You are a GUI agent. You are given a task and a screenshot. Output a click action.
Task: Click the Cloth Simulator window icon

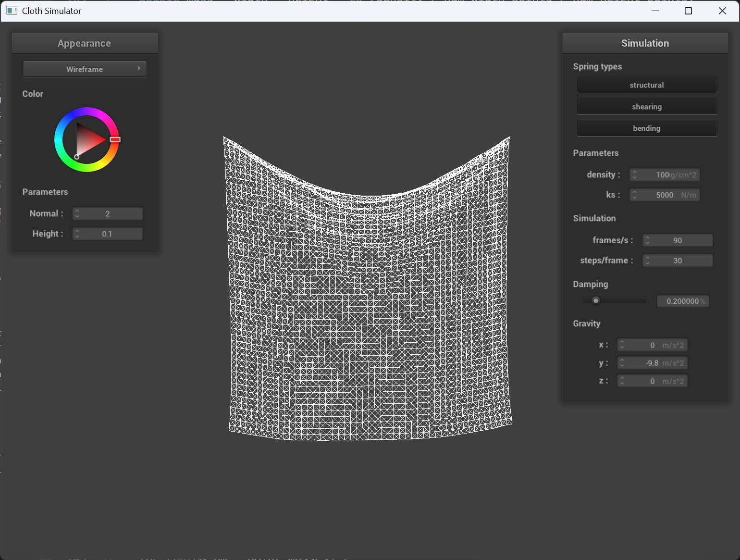point(12,11)
